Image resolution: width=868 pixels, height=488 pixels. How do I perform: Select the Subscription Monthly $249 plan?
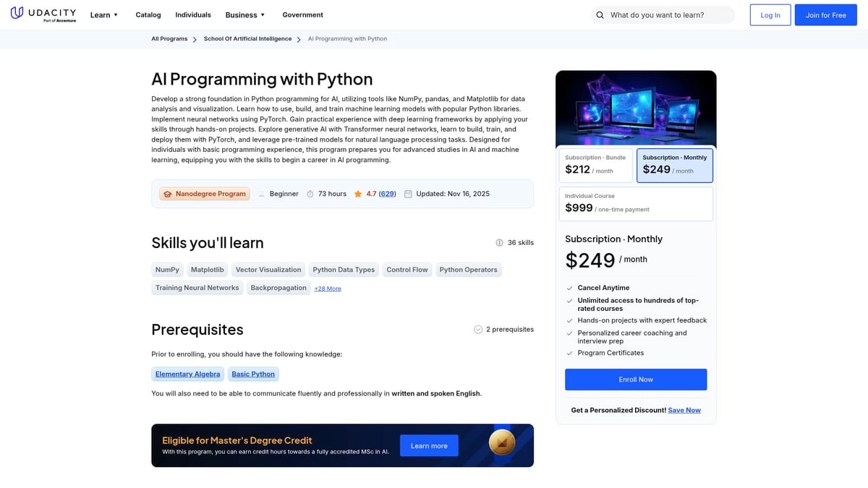click(674, 166)
